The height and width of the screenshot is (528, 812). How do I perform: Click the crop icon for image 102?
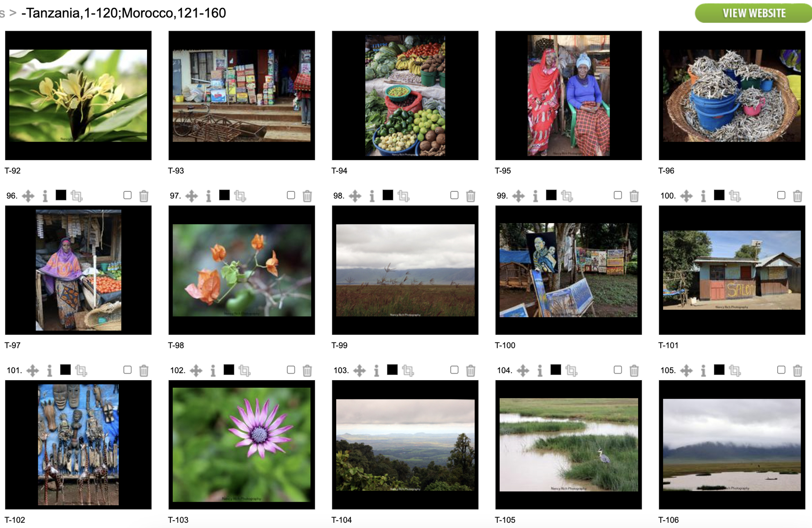[245, 370]
